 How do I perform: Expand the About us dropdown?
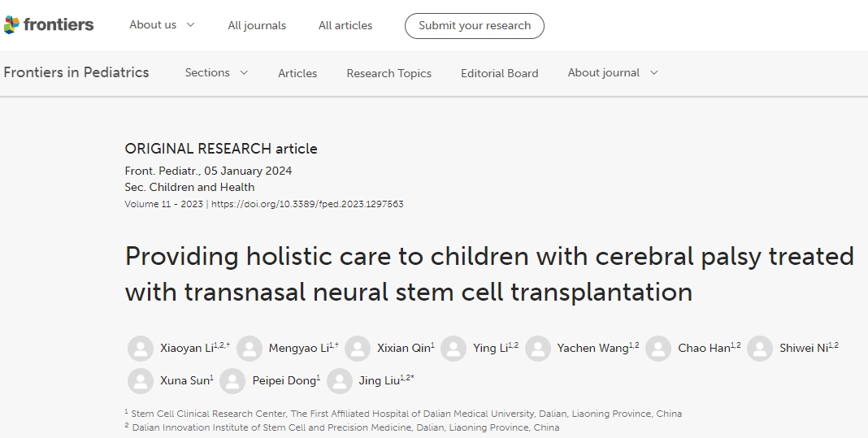coord(162,25)
